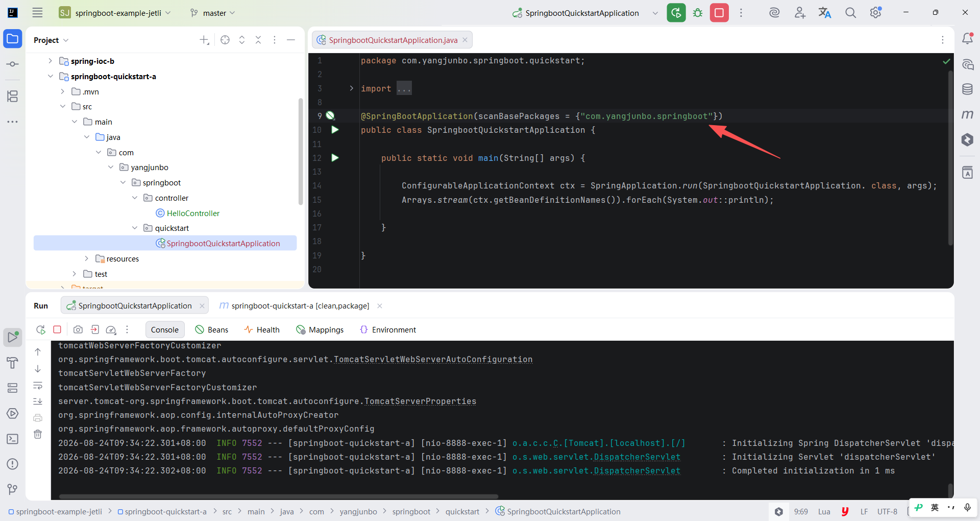Open the Notifications bell

pos(967,39)
